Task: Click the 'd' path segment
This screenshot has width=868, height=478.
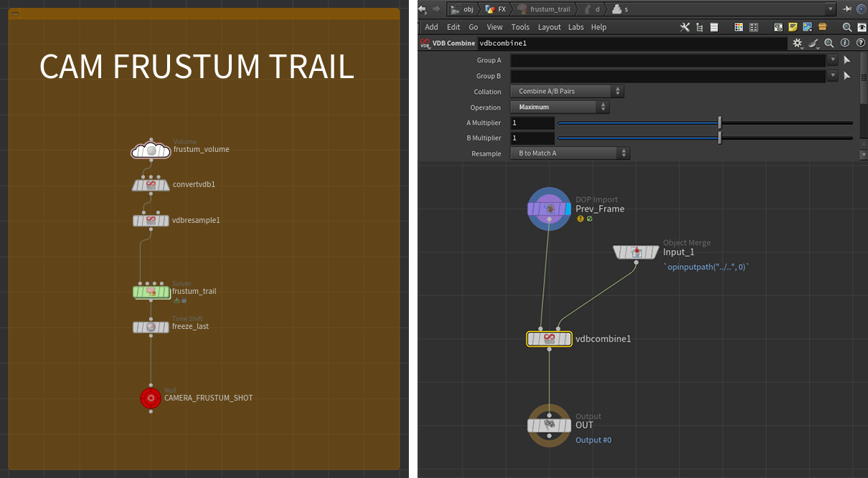Action: (591, 9)
